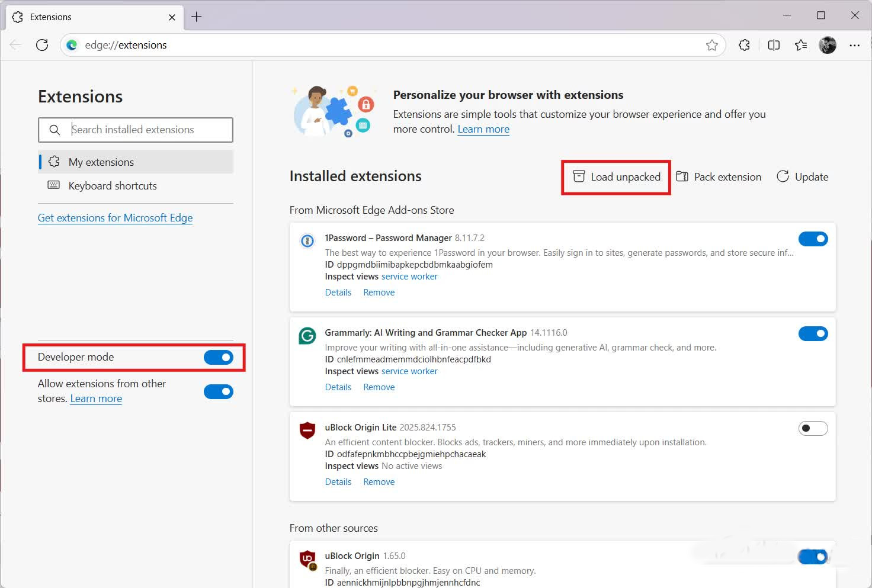This screenshot has height=588, width=872.
Task: Click 1Password ID dppgmdbiimibapkepcbdbmkaabgiofem
Action: pos(415,265)
